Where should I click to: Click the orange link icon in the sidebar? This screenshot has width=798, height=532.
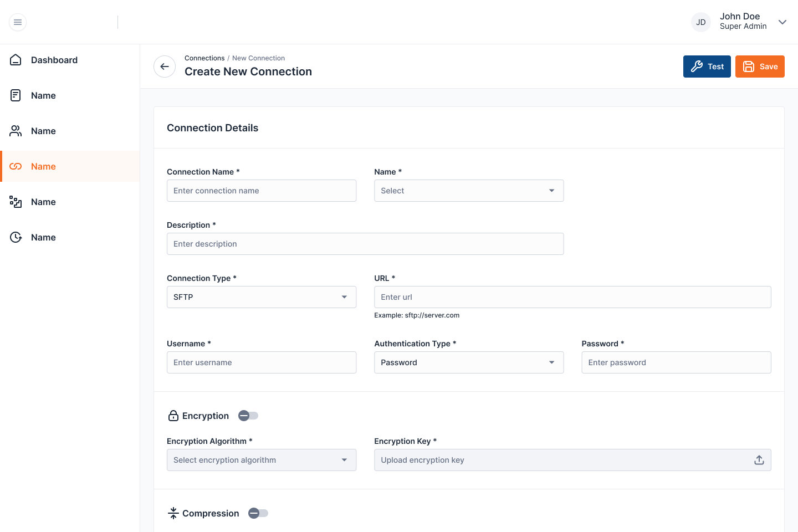(x=16, y=166)
